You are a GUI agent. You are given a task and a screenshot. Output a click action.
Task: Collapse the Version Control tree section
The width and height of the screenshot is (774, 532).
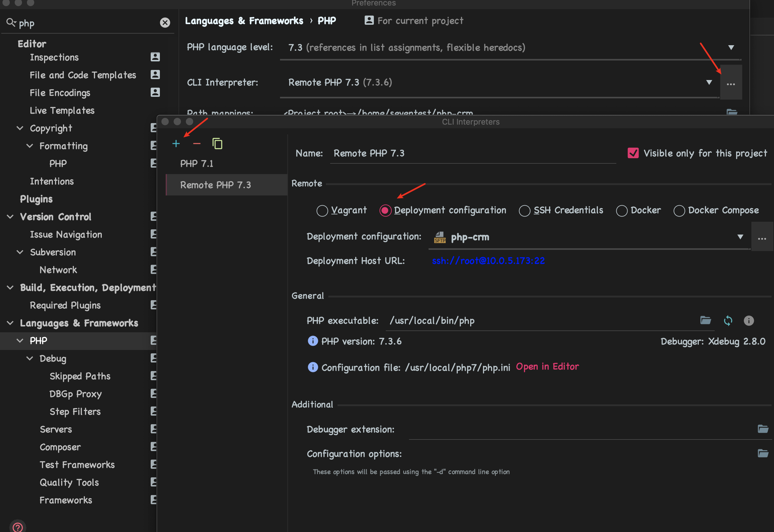[x=10, y=217]
